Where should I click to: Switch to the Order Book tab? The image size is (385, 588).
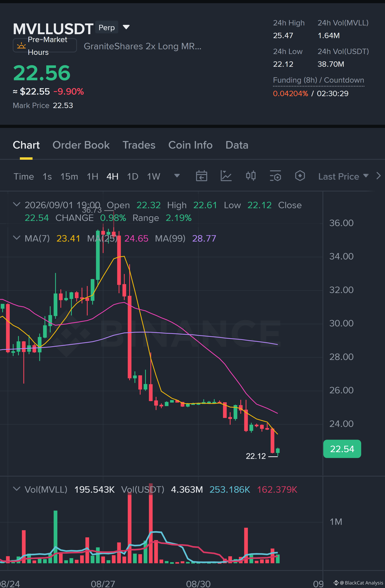tap(81, 145)
